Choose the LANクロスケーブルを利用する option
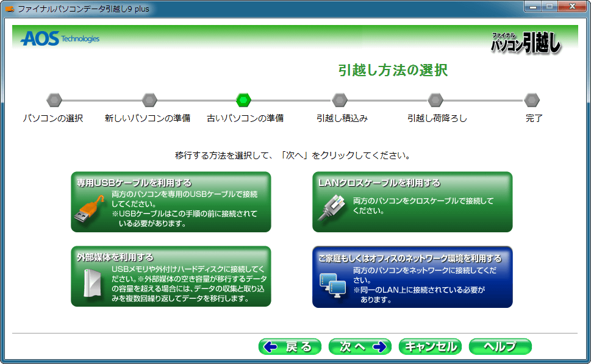Image resolution: width=591 pixels, height=364 pixels. pyautogui.click(x=412, y=202)
